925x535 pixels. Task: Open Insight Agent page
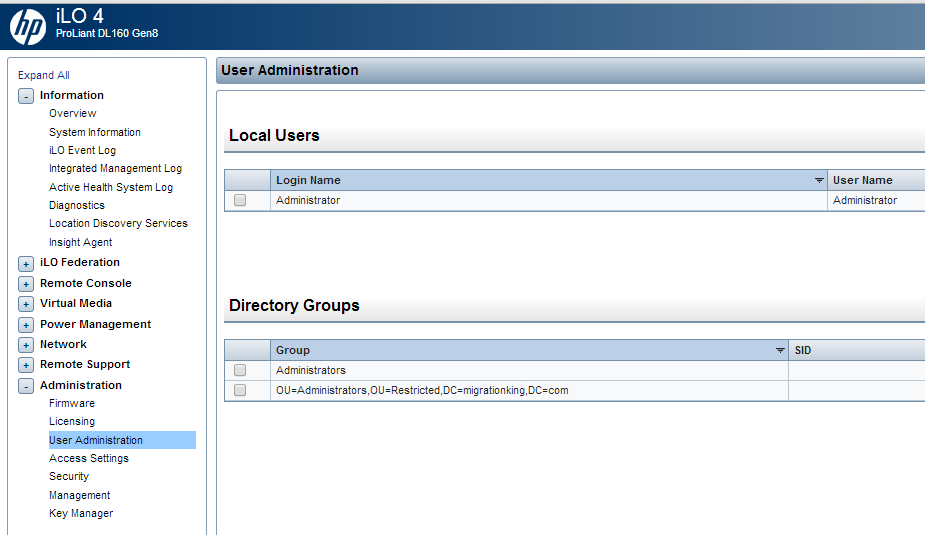point(81,242)
